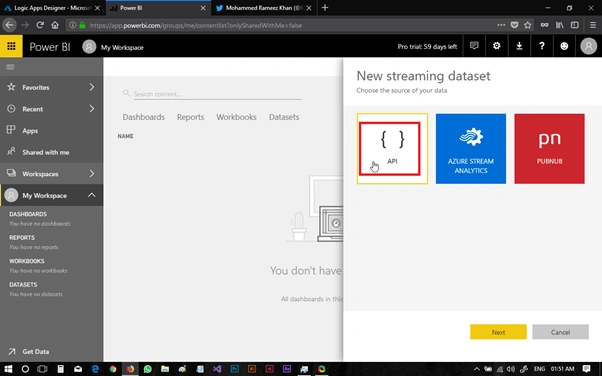The width and height of the screenshot is (602, 376).
Task: Click the feedback smiley icon
Action: pos(564,46)
